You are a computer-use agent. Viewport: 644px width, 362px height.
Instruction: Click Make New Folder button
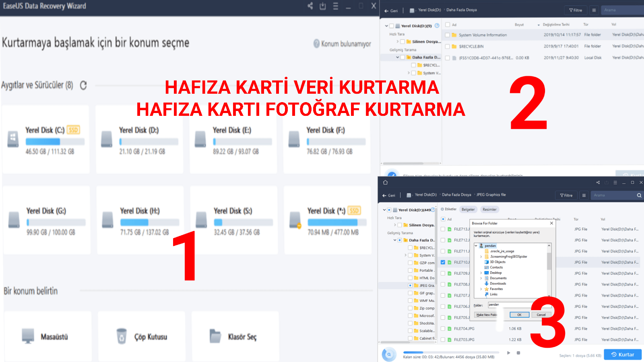click(486, 315)
